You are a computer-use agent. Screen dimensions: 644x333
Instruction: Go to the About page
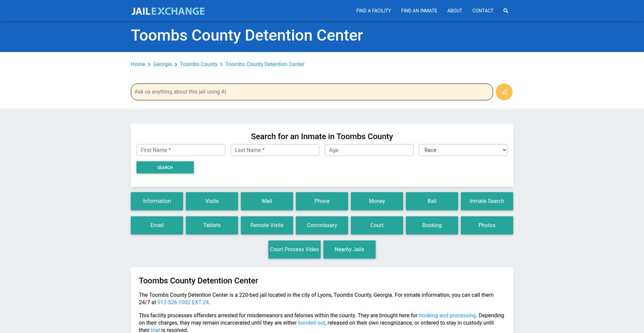(x=455, y=11)
